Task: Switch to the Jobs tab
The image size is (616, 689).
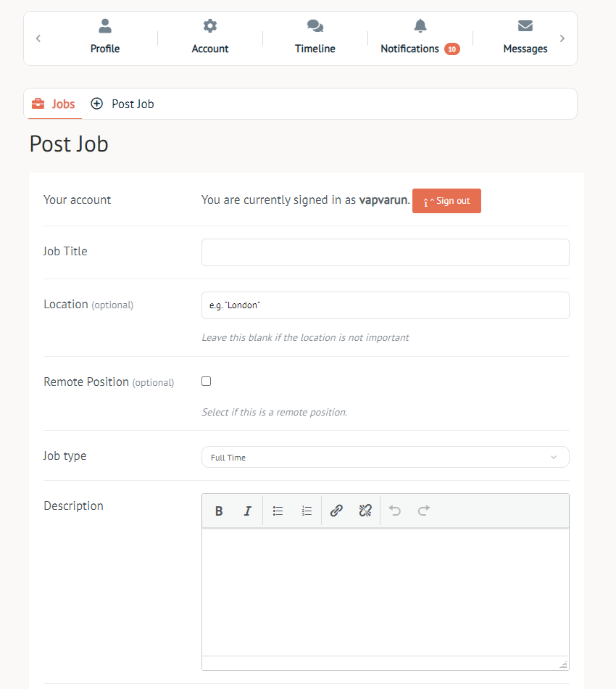Action: click(54, 104)
